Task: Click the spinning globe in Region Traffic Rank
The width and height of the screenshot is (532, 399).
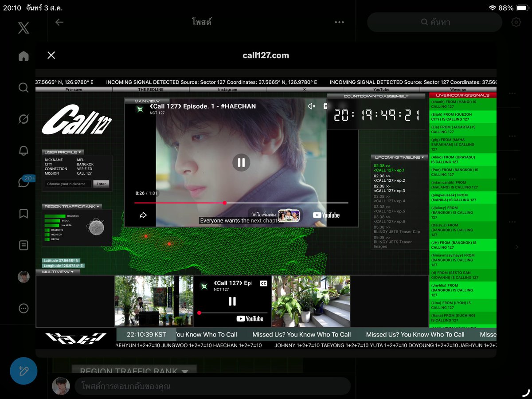Action: (96, 227)
